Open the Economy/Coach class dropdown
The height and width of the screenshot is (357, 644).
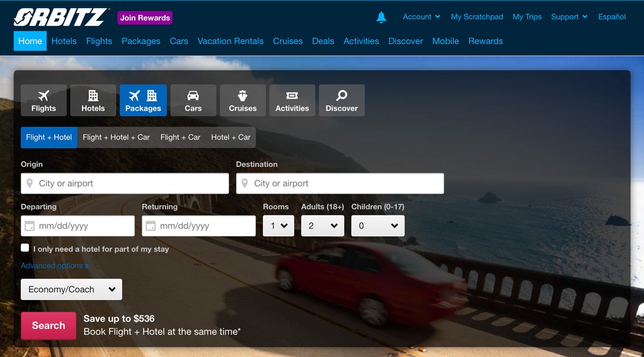point(71,289)
